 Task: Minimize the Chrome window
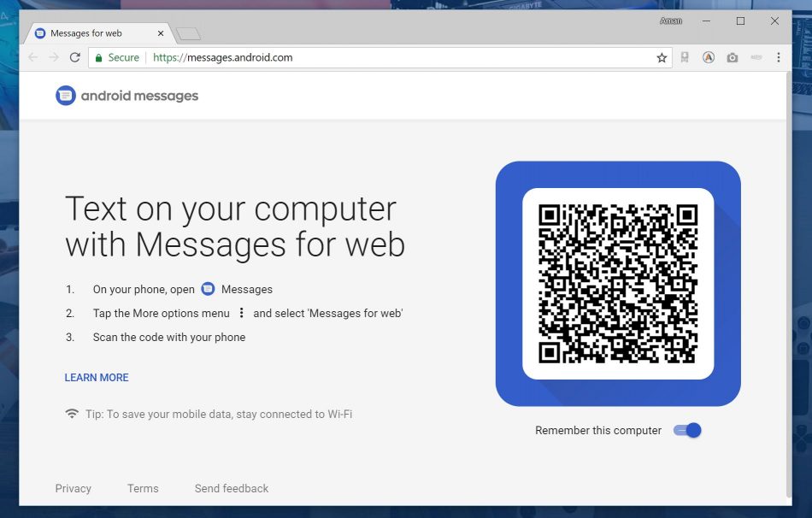pos(706,21)
